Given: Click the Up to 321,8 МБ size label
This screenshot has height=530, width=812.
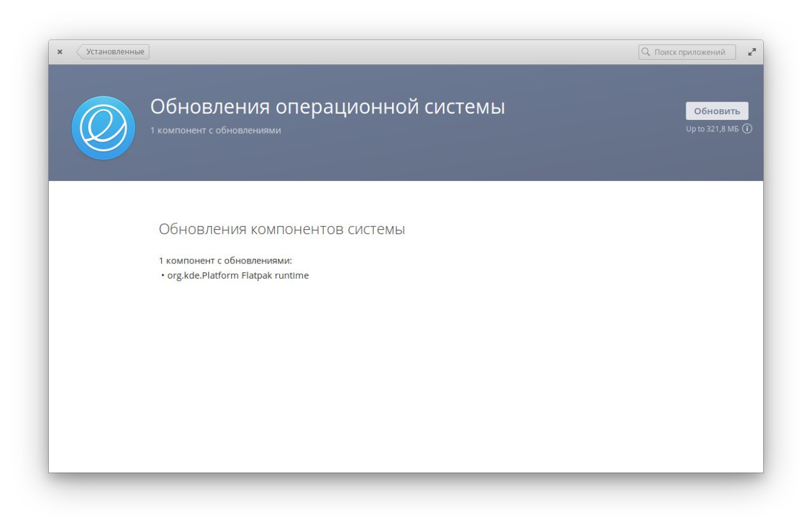Looking at the screenshot, I should coord(712,129).
